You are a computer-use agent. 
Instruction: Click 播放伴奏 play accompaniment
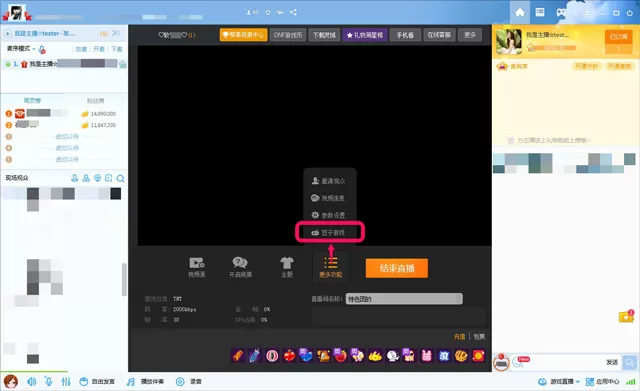(x=145, y=382)
